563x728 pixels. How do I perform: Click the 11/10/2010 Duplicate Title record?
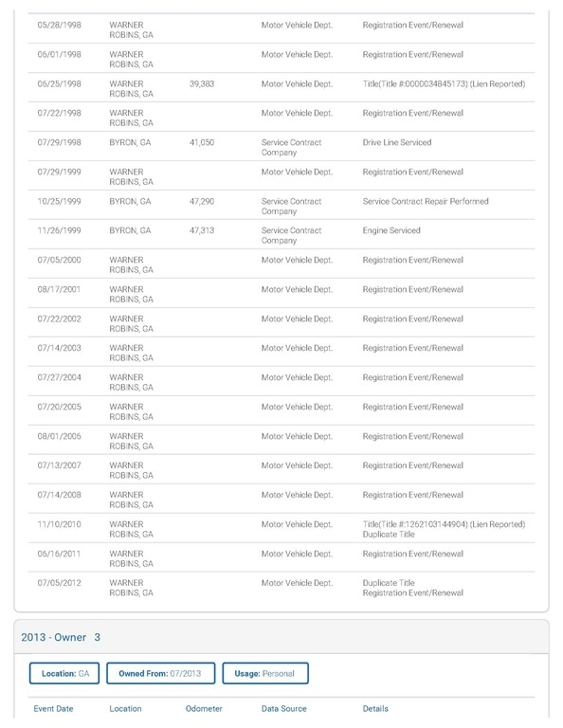(x=281, y=528)
